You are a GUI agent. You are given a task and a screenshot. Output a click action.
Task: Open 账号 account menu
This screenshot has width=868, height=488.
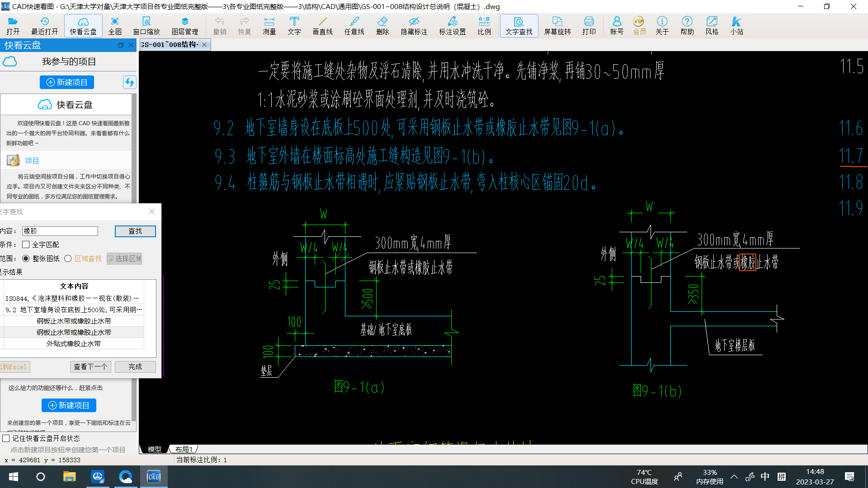coord(617,26)
